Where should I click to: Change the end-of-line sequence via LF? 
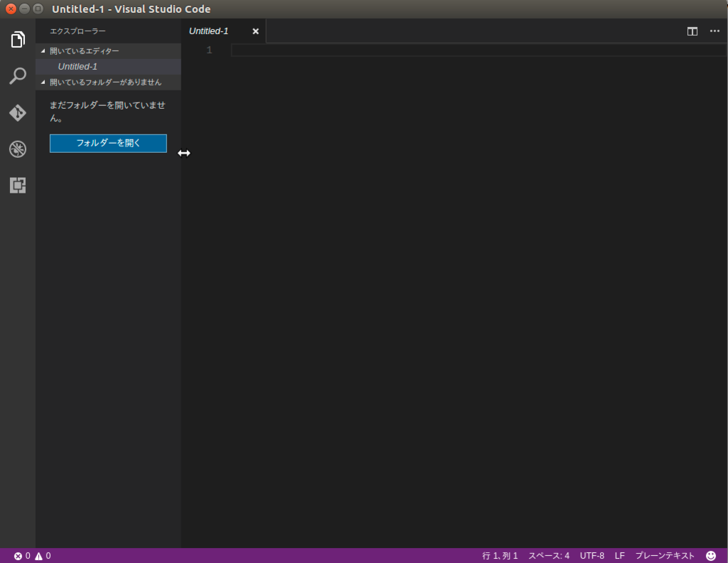[620, 556]
